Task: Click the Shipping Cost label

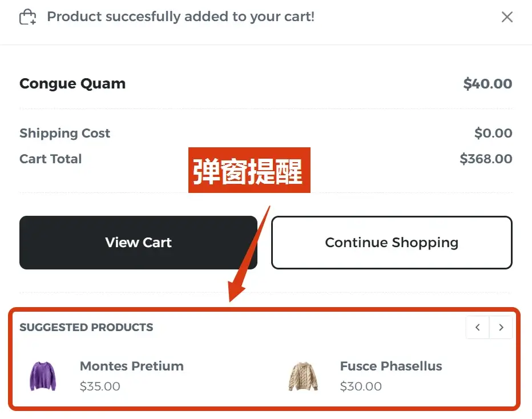Action: (x=65, y=134)
